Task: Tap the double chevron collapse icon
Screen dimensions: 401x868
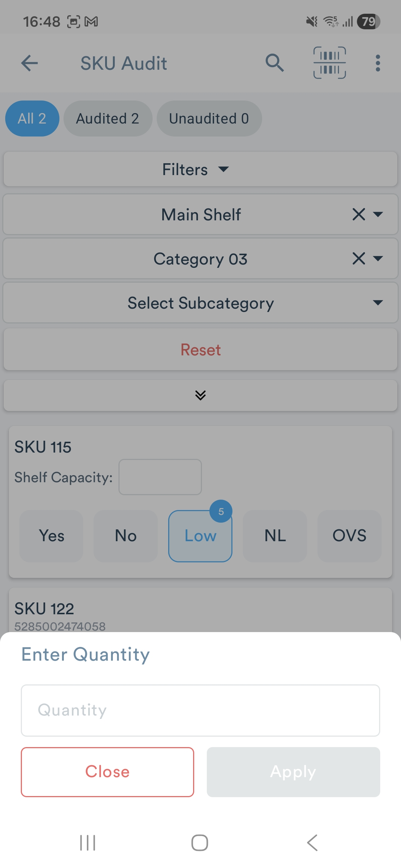Action: [200, 395]
